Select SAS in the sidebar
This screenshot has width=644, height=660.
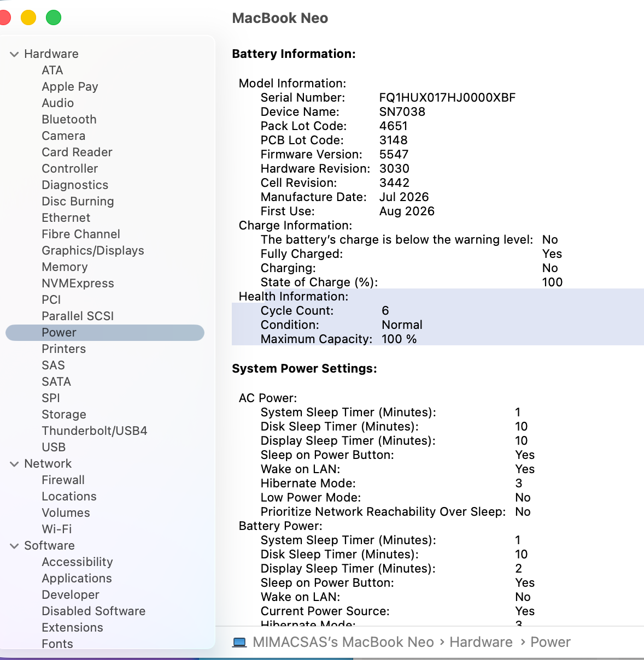(53, 366)
